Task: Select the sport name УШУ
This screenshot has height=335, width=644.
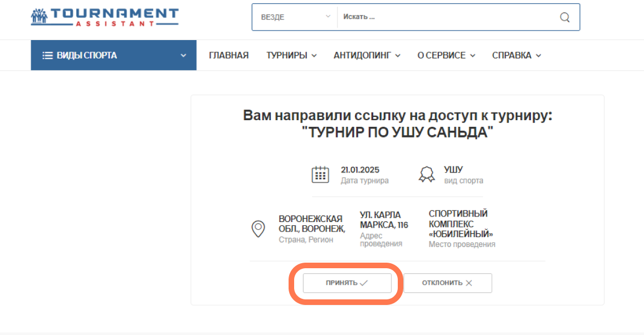Action: click(x=453, y=170)
